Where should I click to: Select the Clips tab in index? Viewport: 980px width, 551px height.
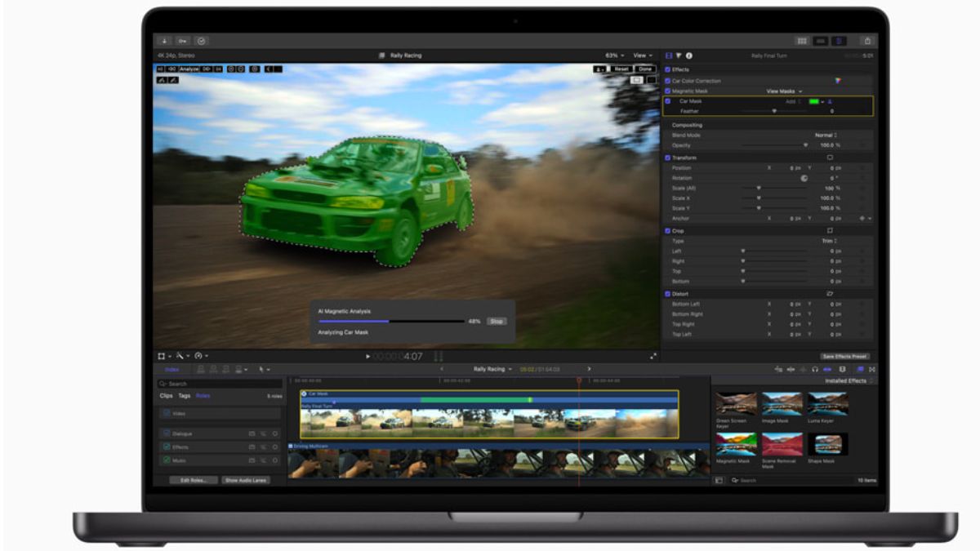pyautogui.click(x=166, y=396)
